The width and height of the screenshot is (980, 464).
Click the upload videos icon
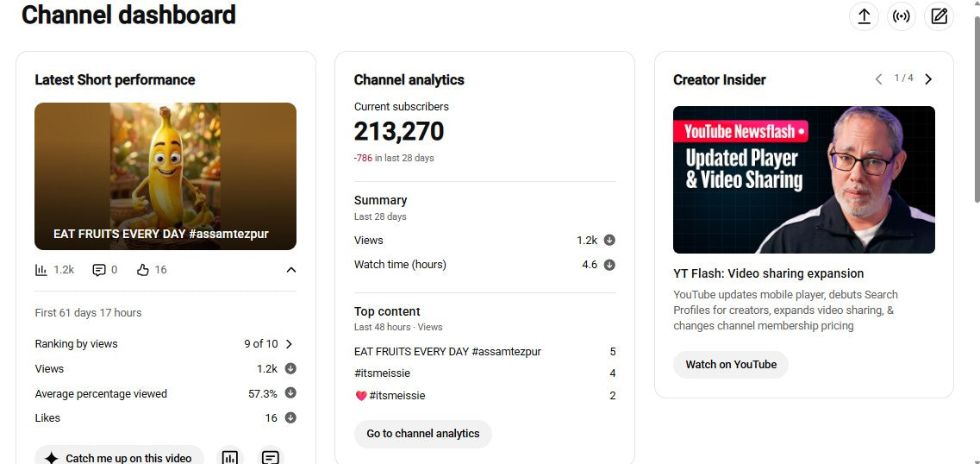pyautogui.click(x=864, y=16)
